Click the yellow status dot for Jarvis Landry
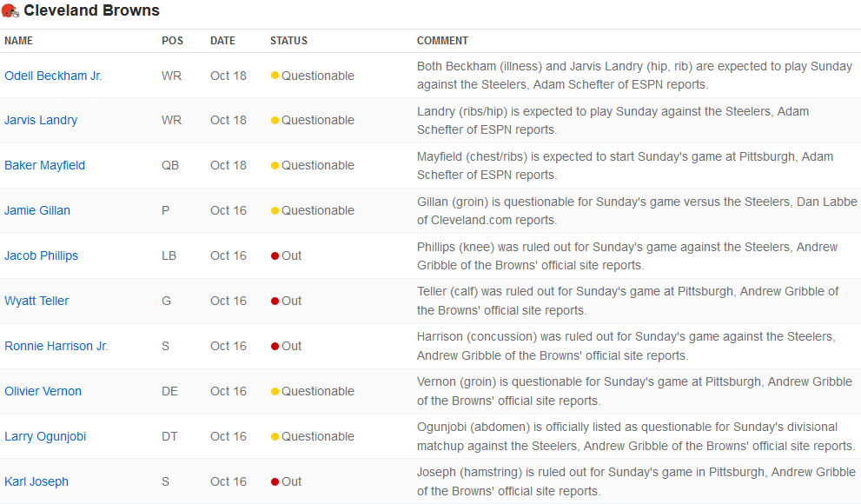 [x=275, y=120]
